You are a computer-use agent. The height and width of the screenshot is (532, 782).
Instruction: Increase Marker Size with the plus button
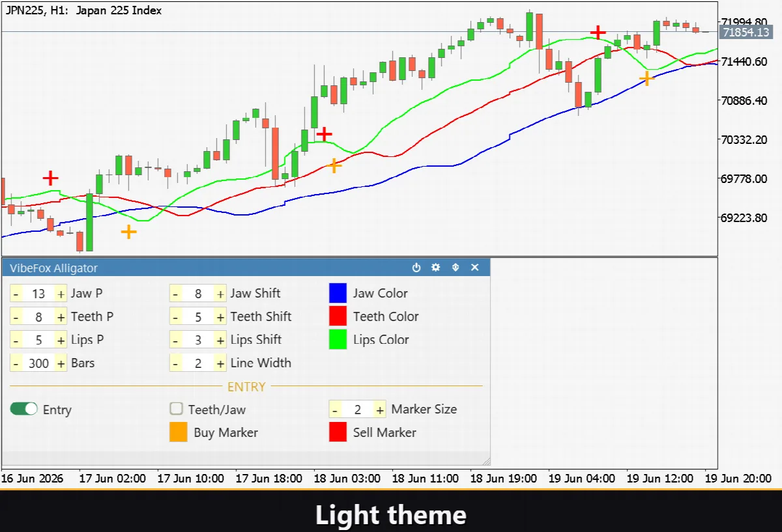(380, 410)
